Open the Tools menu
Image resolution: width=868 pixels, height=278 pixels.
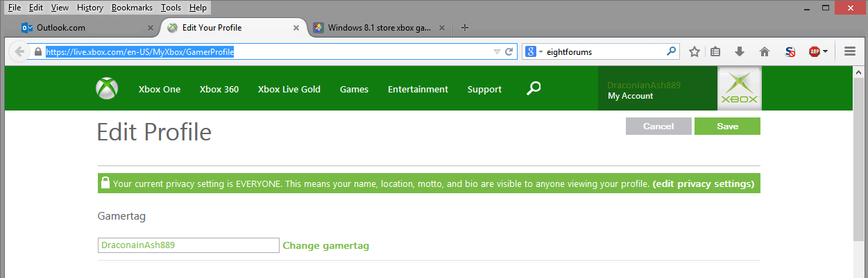coord(171,8)
